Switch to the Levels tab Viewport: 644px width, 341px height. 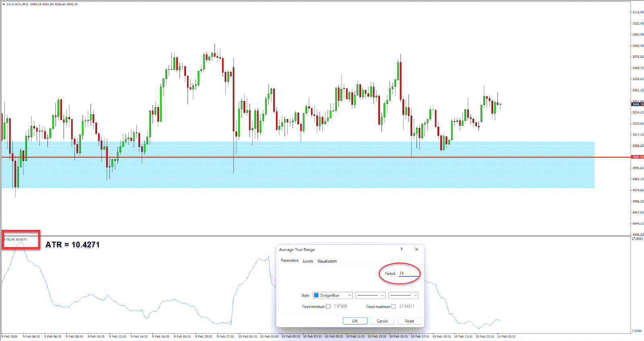coord(308,261)
